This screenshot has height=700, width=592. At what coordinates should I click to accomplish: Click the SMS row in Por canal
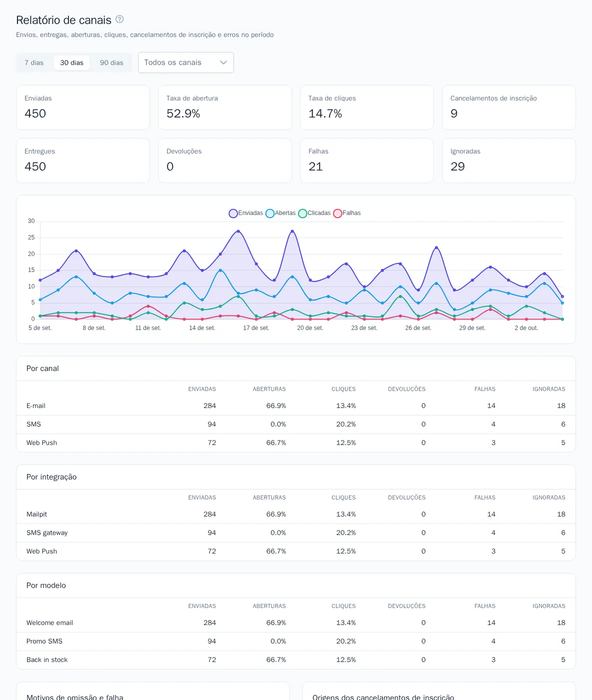(x=296, y=424)
